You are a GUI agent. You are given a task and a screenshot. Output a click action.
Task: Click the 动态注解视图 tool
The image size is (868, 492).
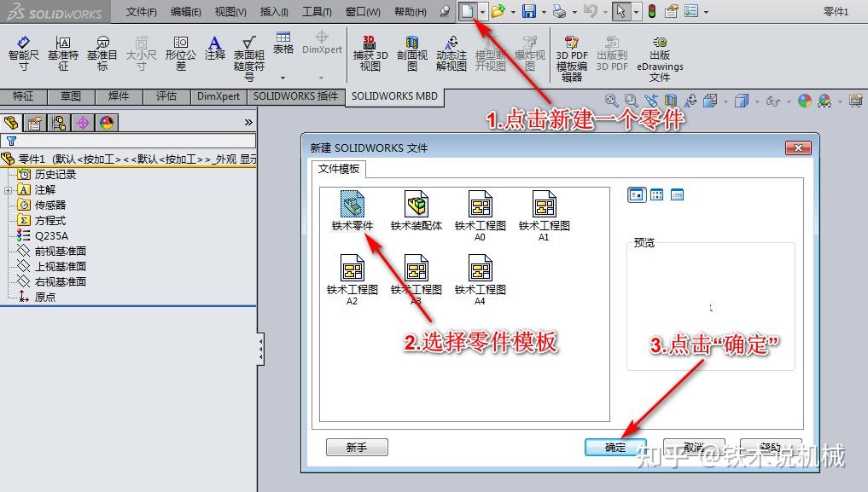(x=451, y=55)
